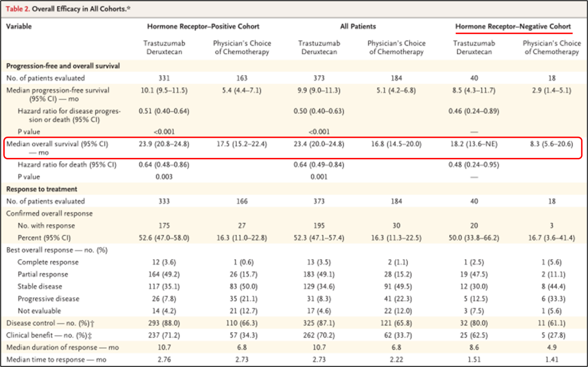
Task: Select the response count '195'
Action: (x=318, y=225)
